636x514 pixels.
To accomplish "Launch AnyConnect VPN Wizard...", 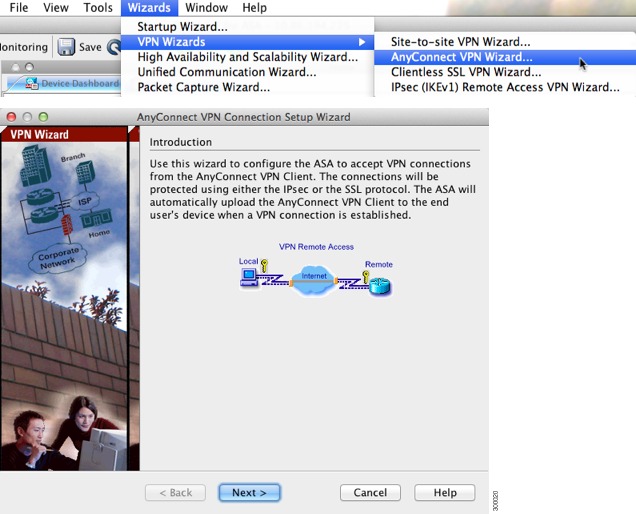I will (505, 57).
